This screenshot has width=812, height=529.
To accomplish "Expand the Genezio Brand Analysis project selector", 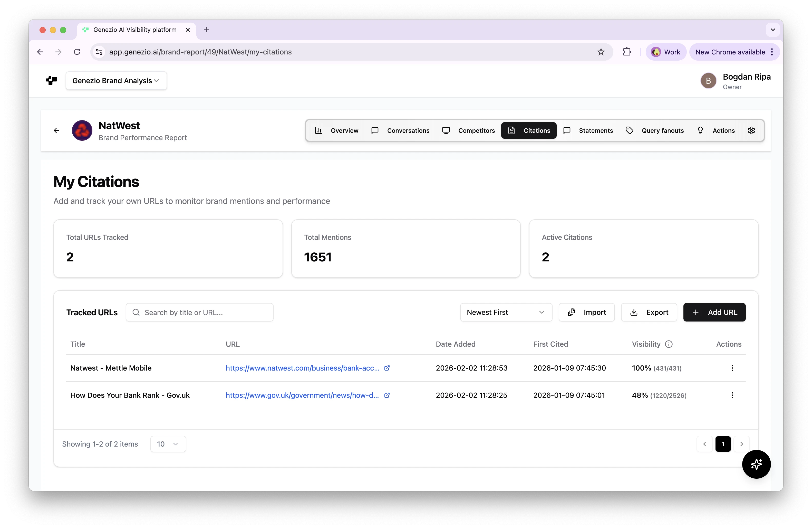I will [116, 81].
